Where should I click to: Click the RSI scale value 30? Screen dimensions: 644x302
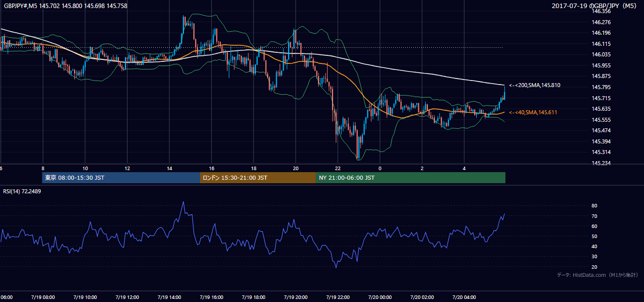point(594,257)
